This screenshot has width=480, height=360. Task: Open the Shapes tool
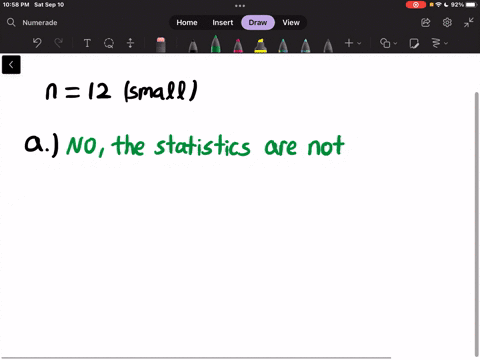385,43
